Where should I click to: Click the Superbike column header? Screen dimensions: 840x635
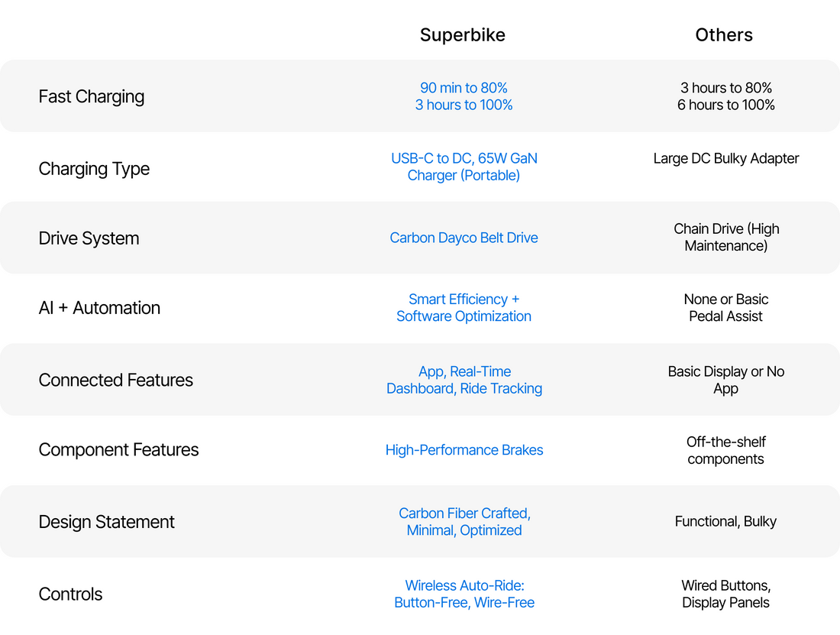point(463,35)
